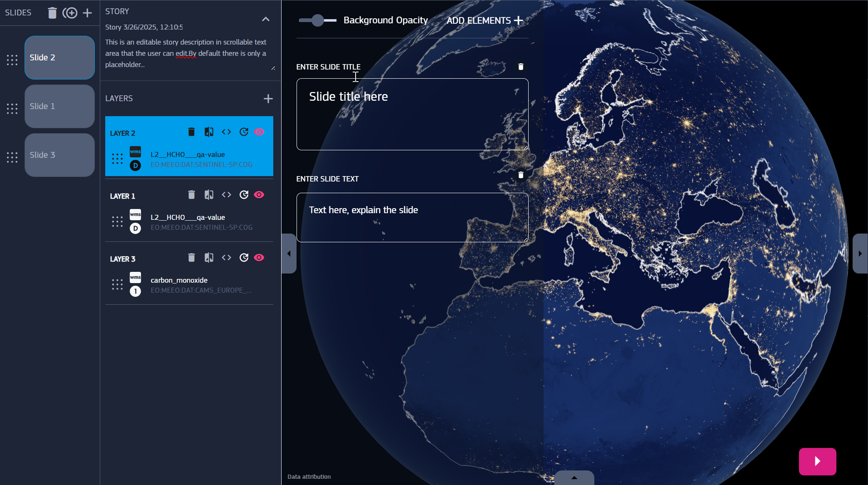Delete the slide title element
The image size is (868, 485).
click(521, 67)
